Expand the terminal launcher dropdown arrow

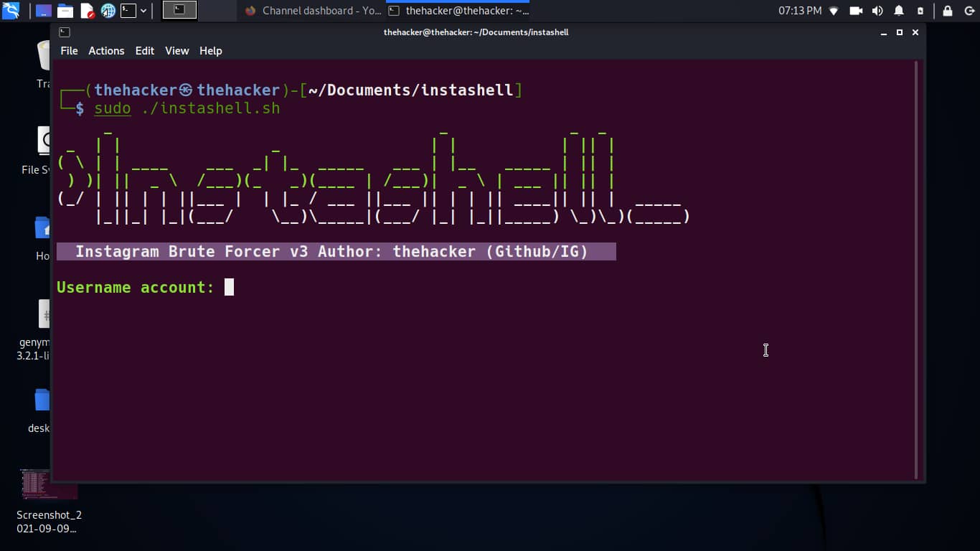tap(144, 11)
